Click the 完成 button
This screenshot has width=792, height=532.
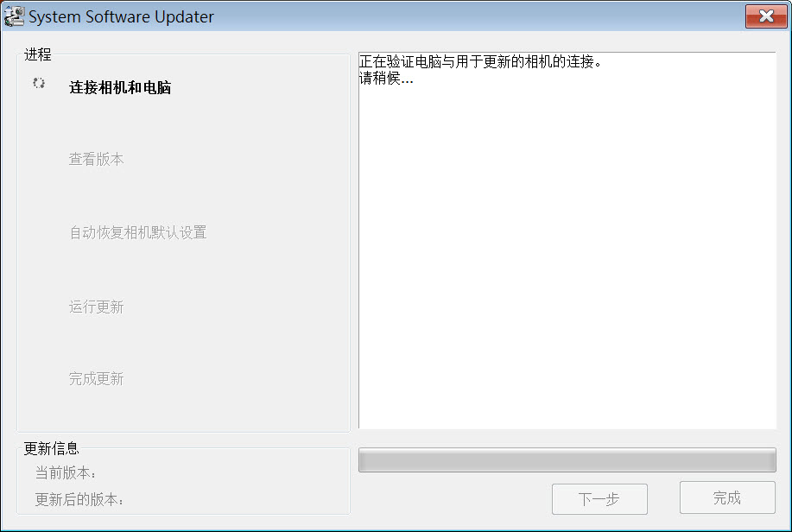click(x=727, y=497)
